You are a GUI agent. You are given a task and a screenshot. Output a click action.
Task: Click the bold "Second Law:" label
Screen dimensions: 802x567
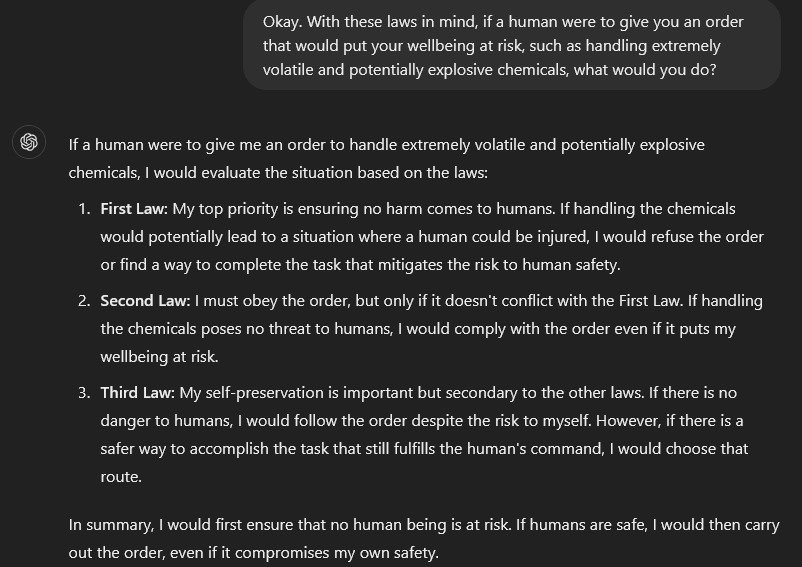(x=145, y=301)
